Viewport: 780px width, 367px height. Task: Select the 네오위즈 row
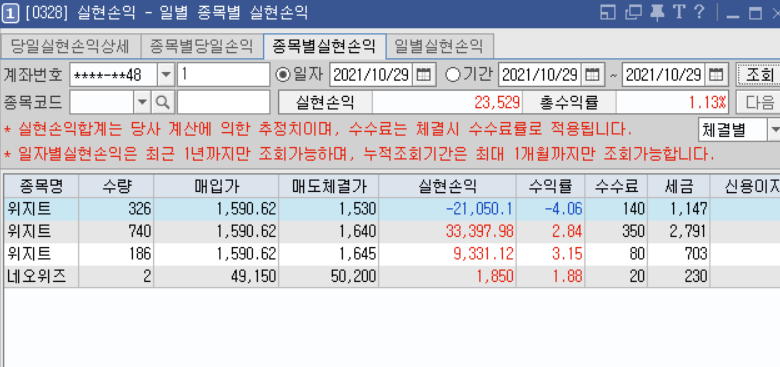click(x=392, y=276)
